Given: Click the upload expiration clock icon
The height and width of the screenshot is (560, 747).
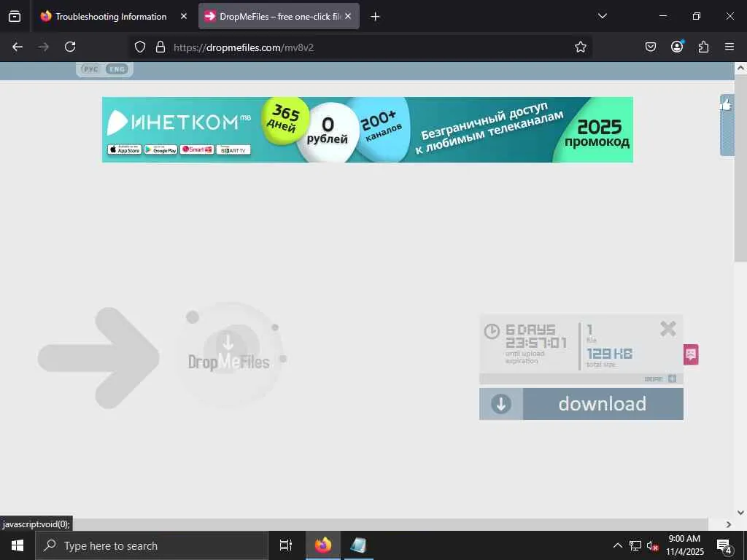Looking at the screenshot, I should (492, 331).
